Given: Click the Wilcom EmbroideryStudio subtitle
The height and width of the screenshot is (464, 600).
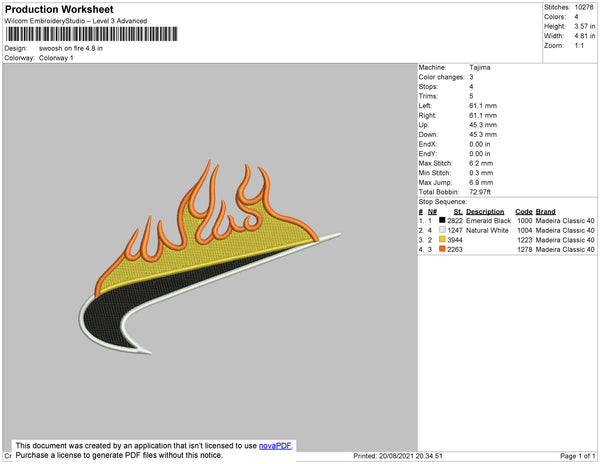Looking at the screenshot, I should pyautogui.click(x=76, y=21).
